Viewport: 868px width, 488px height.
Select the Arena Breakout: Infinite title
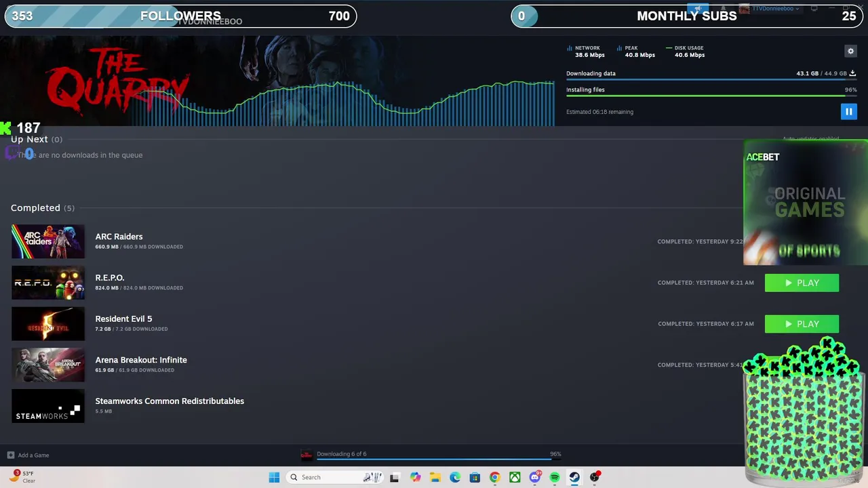pos(141,360)
